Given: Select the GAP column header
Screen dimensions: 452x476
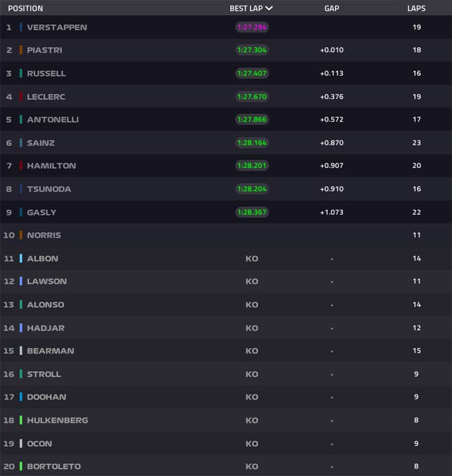Looking at the screenshot, I should pyautogui.click(x=332, y=8).
